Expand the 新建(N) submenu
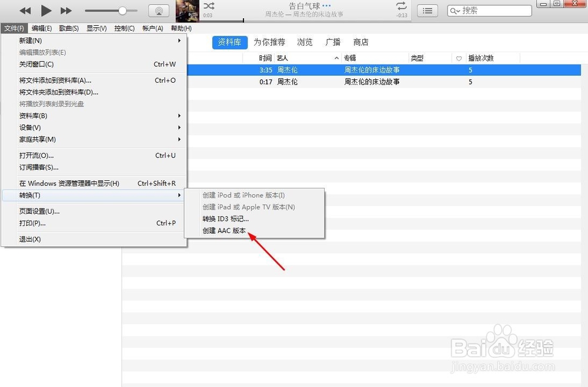Image resolution: width=588 pixels, height=387 pixels. pos(93,41)
